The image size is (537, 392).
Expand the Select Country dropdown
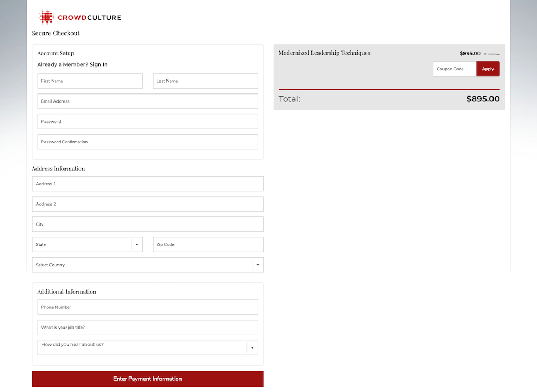click(x=148, y=265)
